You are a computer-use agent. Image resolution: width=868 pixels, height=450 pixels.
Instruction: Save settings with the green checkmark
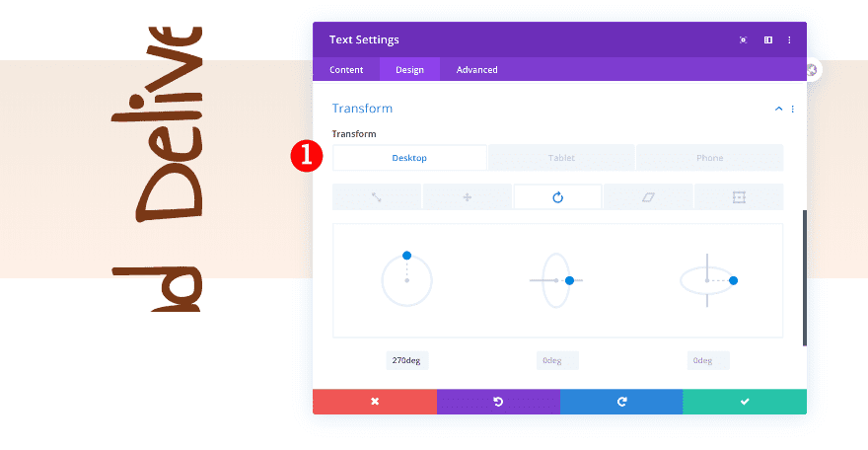(x=745, y=402)
